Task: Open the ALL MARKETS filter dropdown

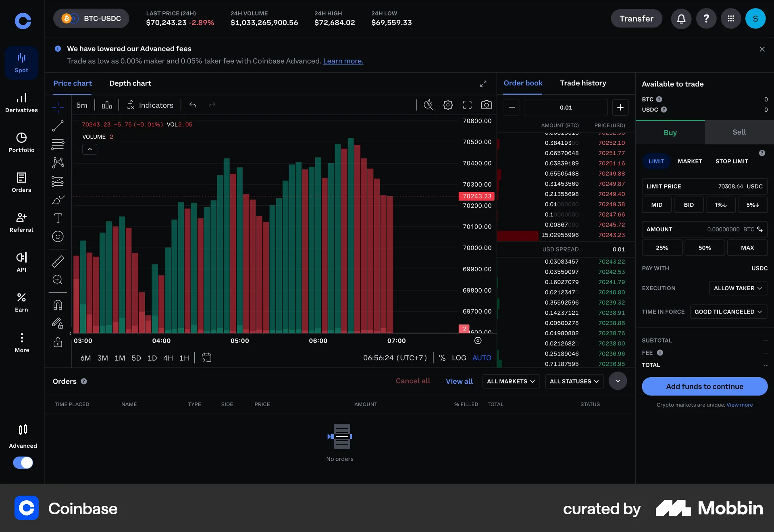Action: (510, 381)
